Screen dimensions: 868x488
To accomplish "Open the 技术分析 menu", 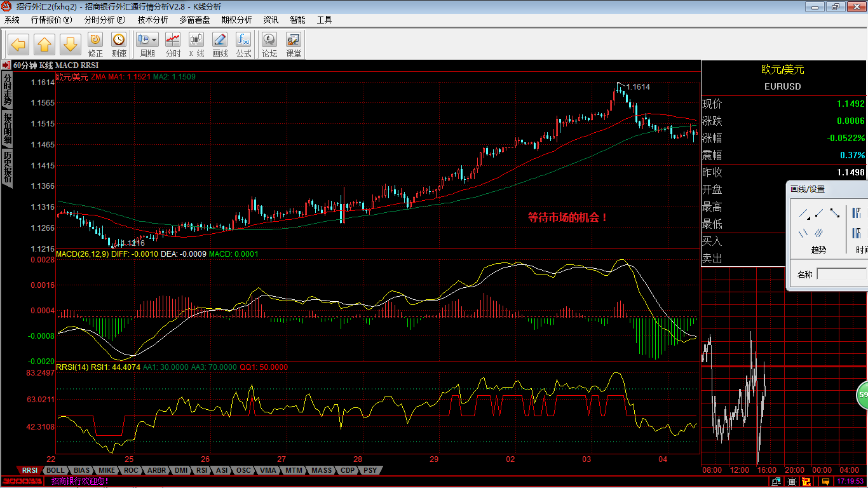I will [x=153, y=20].
